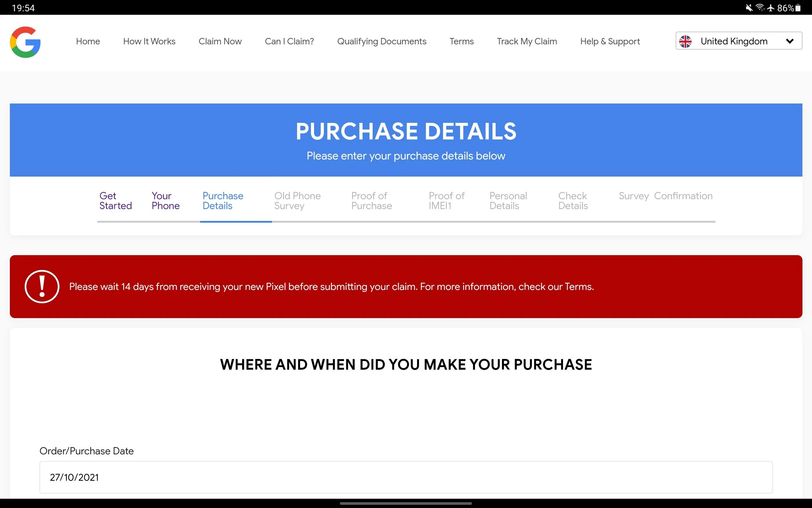Image resolution: width=812 pixels, height=508 pixels.
Task: Click the Google G logo
Action: pyautogui.click(x=25, y=42)
